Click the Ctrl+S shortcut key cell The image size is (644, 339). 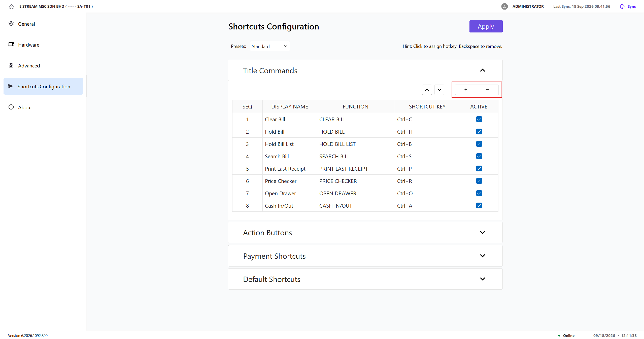pos(427,156)
